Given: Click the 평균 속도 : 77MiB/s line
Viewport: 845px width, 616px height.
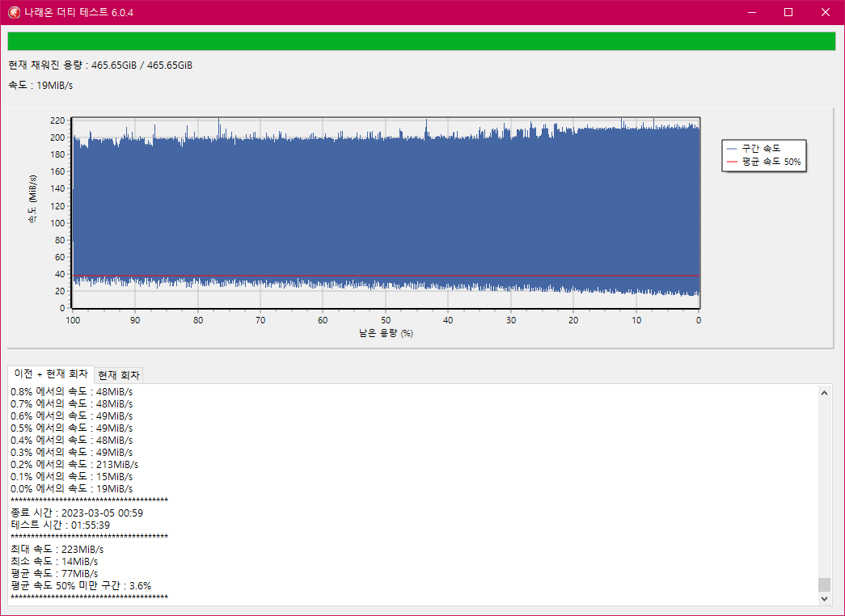Looking at the screenshot, I should tap(54, 573).
